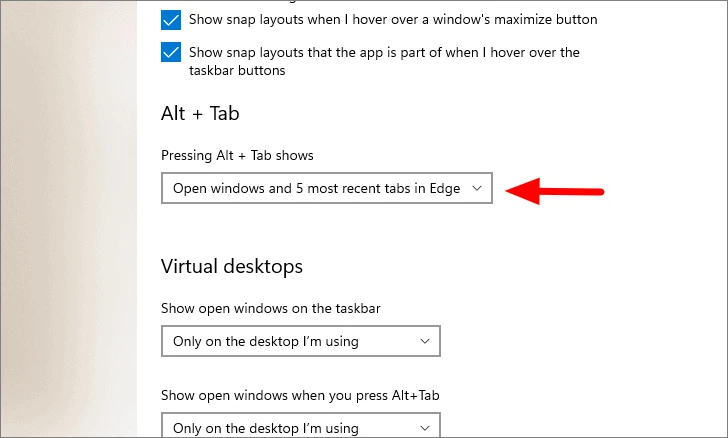
Task: Uncheck snap layouts on maximize button hover checkbox
Action: [x=171, y=20]
